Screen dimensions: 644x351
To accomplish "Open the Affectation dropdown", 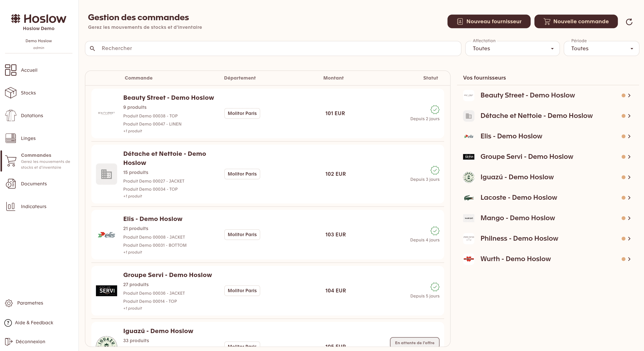I will (512, 48).
